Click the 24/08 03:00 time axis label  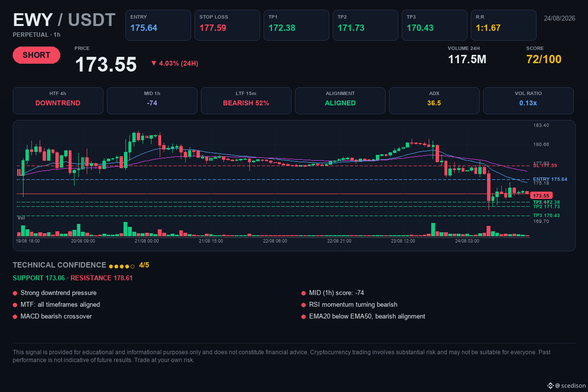point(467,241)
